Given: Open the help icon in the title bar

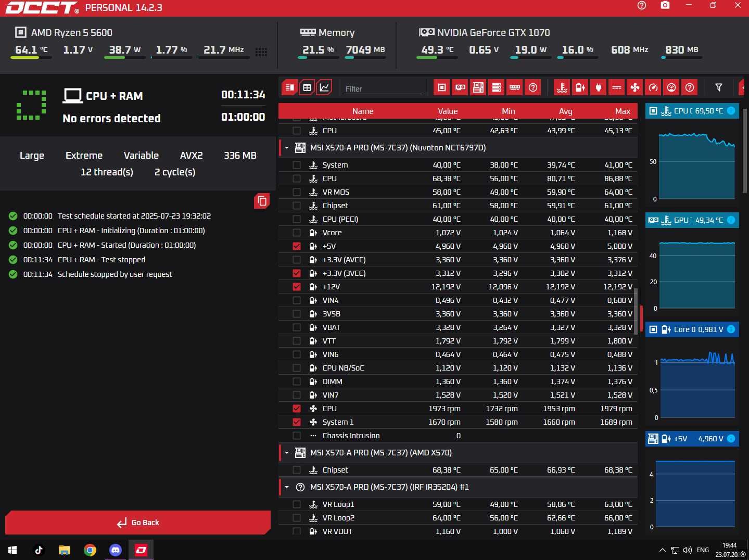Looking at the screenshot, I should click(x=642, y=5).
